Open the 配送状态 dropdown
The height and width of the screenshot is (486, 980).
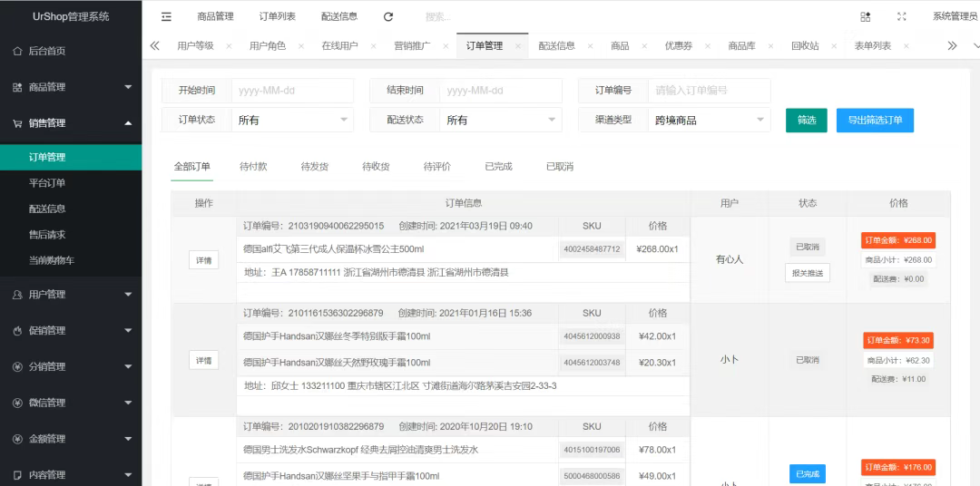(x=500, y=120)
